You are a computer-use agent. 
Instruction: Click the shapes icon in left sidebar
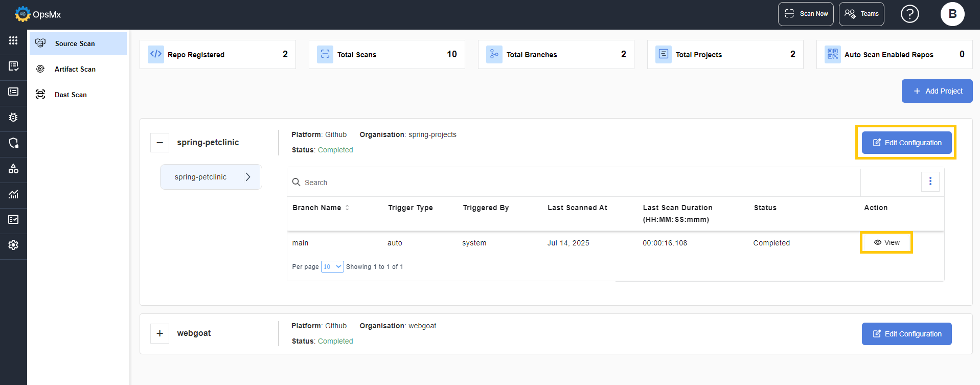click(13, 168)
